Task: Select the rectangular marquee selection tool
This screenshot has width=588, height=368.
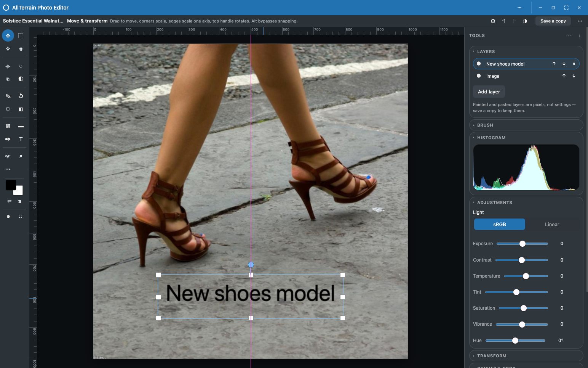Action: point(21,35)
